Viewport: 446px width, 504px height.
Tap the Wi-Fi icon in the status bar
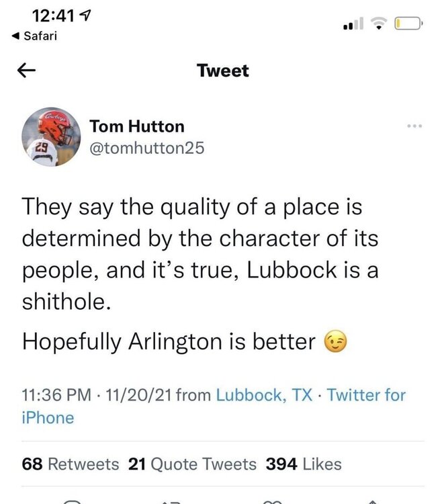(x=380, y=25)
